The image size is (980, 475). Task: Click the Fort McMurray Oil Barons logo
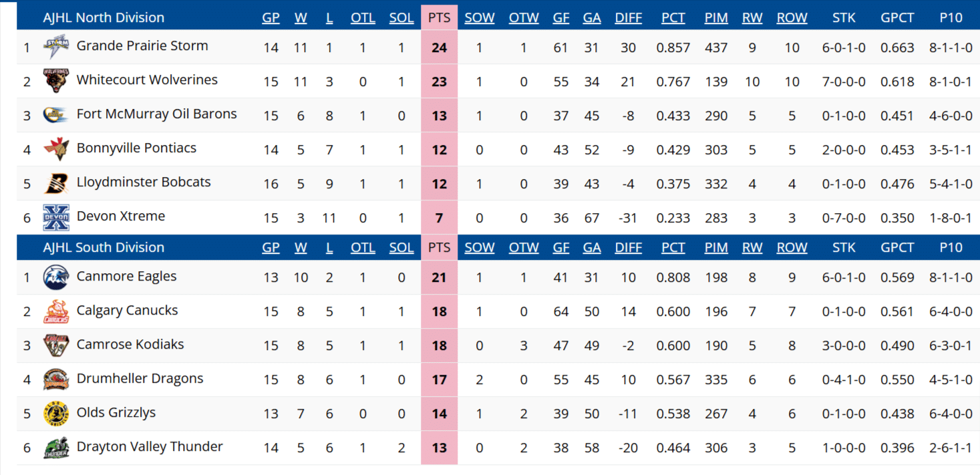[x=55, y=115]
